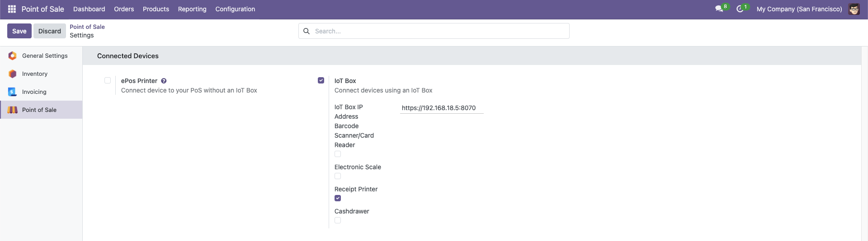The height and width of the screenshot is (241, 868).
Task: Click the Invoicing sidebar icon
Action: tap(13, 92)
